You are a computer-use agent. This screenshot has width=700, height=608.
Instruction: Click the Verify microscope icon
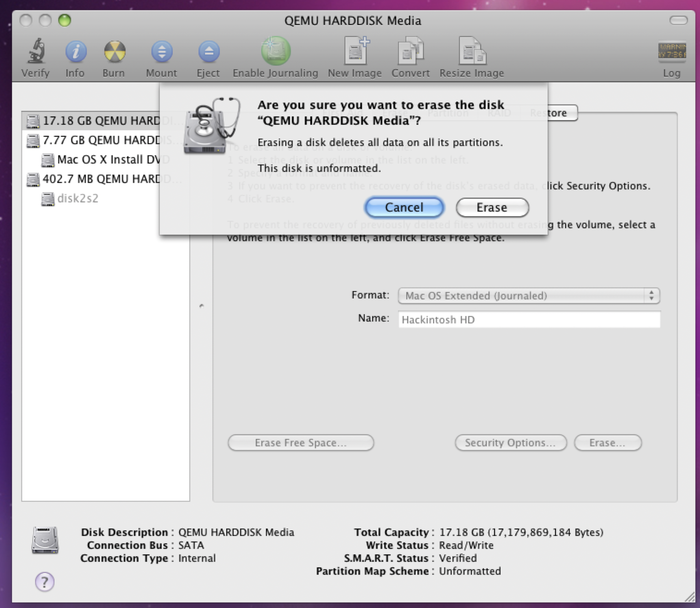click(x=36, y=51)
